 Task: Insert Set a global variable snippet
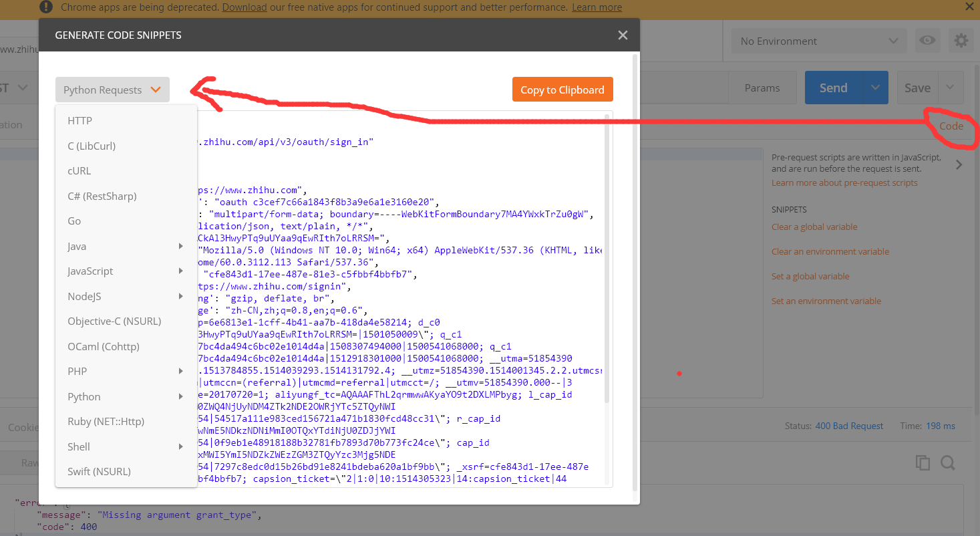coord(810,277)
